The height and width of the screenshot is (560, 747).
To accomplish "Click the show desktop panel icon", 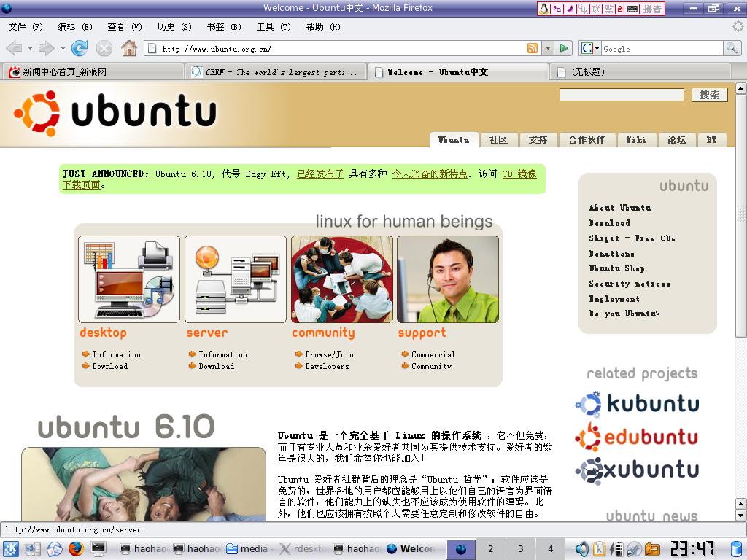I will pos(32,549).
